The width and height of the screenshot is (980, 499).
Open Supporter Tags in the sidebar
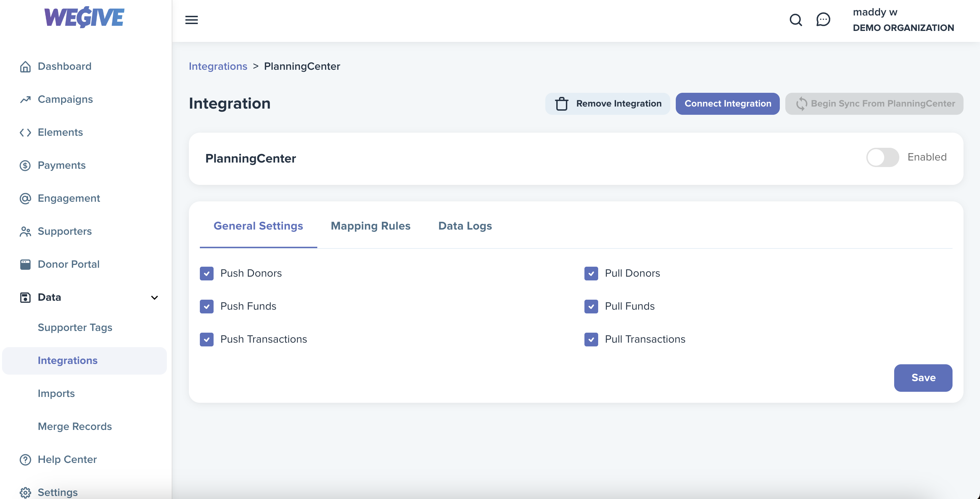pos(75,328)
